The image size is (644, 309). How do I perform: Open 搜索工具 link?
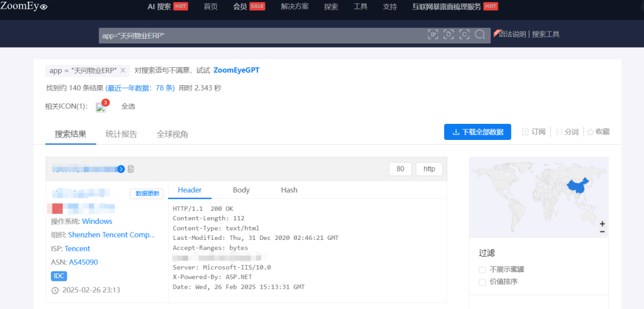pyautogui.click(x=546, y=35)
